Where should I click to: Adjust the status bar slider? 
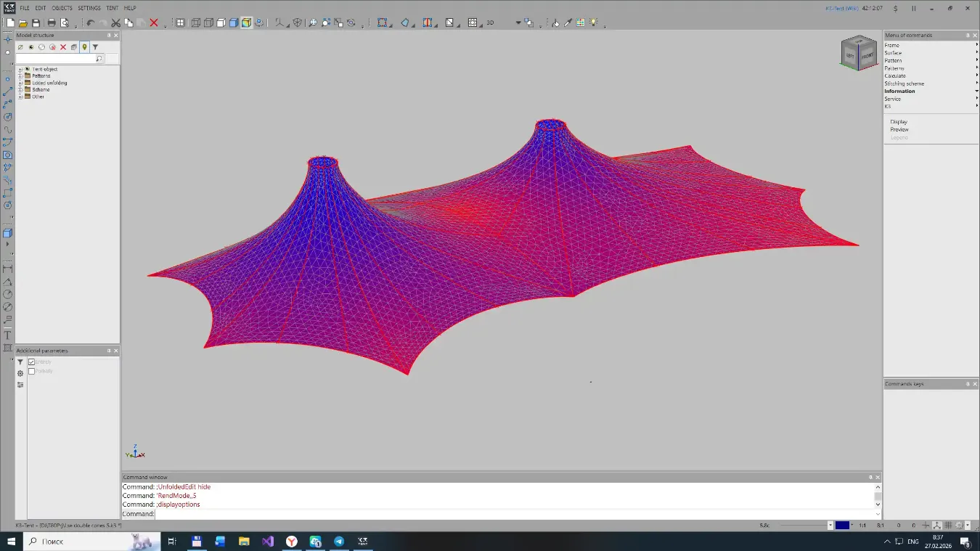[804, 525]
